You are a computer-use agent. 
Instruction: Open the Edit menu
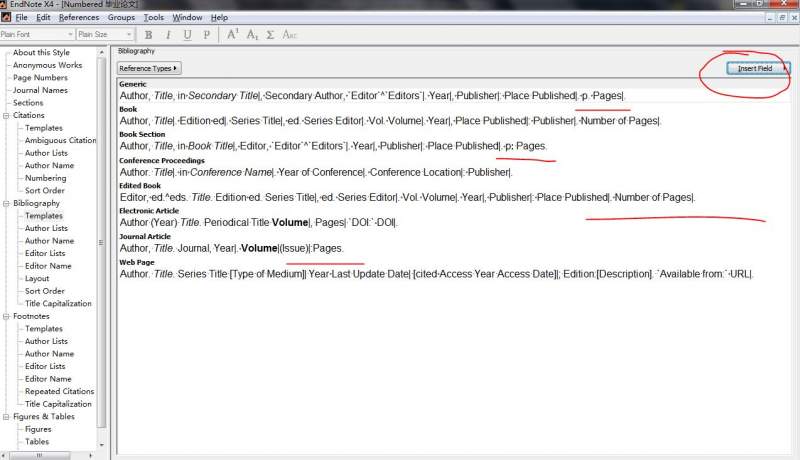coord(43,17)
